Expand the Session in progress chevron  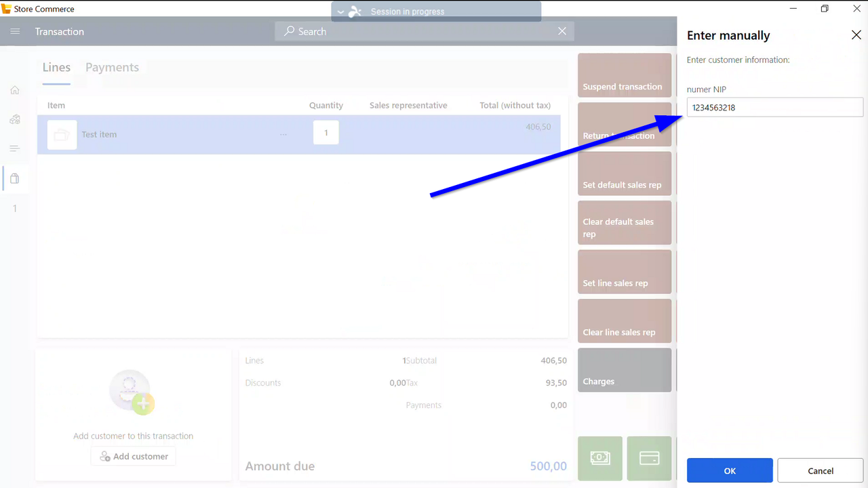coord(341,12)
